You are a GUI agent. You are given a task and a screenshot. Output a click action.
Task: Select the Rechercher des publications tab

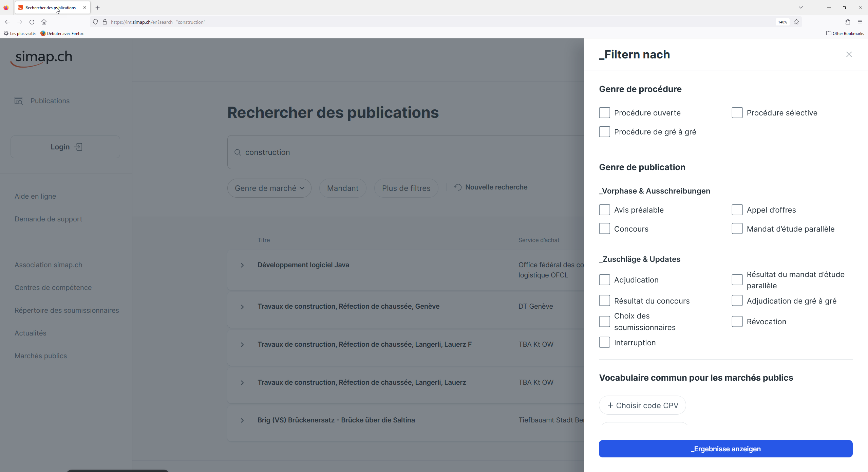(x=53, y=7)
